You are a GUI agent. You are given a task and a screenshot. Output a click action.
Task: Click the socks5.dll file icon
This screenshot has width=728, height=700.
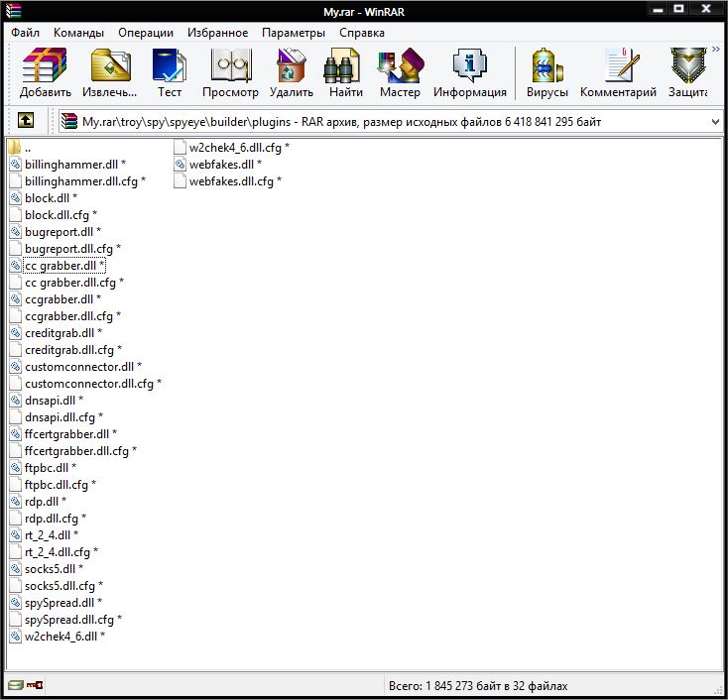15,569
